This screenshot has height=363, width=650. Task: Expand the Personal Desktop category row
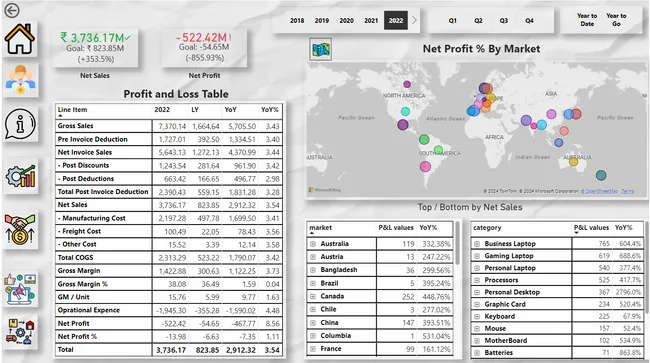[477, 293]
